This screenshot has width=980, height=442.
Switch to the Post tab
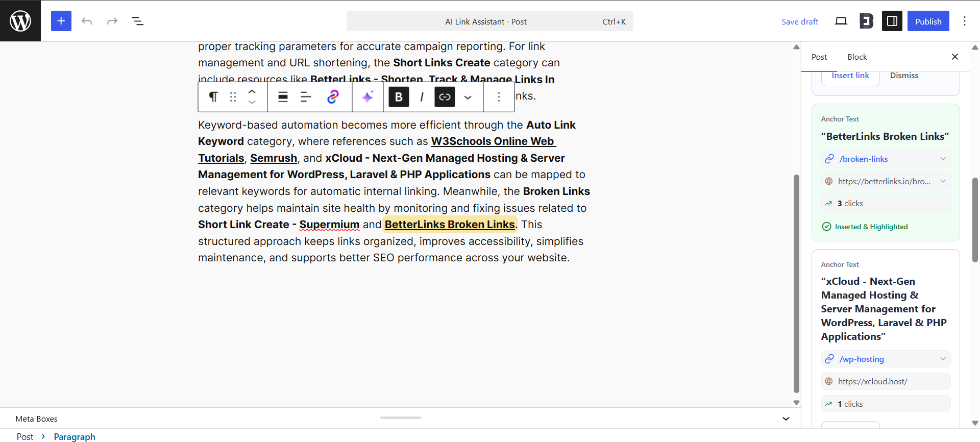819,57
